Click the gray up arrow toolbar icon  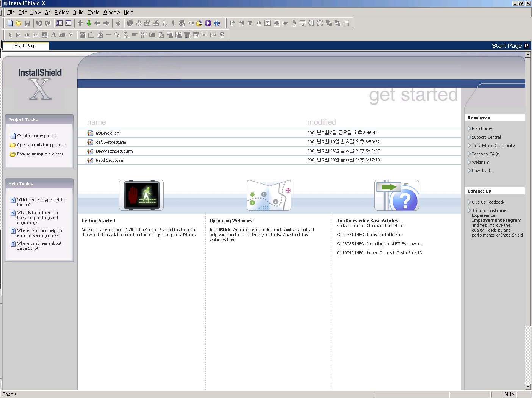[x=80, y=23]
